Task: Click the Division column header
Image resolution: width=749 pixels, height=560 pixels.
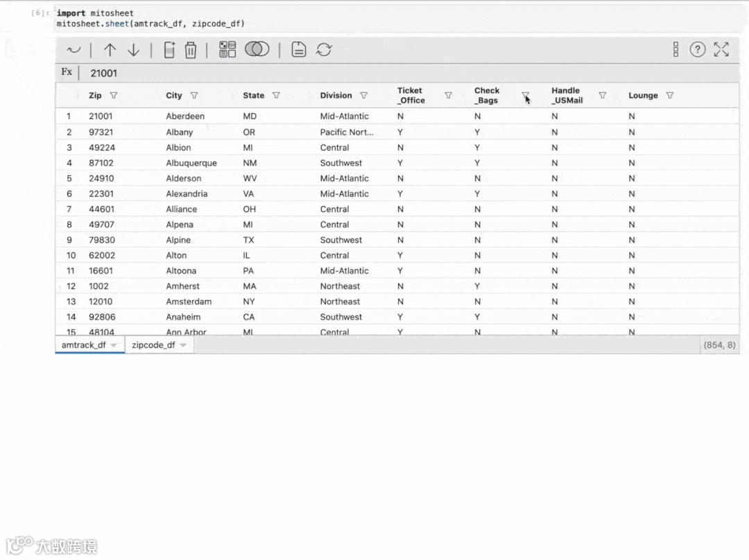Action: click(x=336, y=96)
